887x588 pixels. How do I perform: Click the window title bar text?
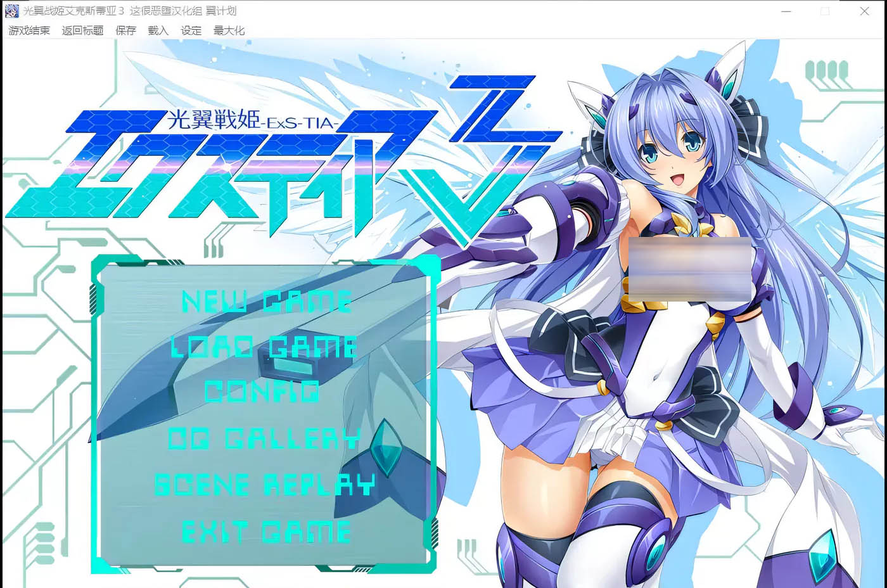click(x=130, y=11)
